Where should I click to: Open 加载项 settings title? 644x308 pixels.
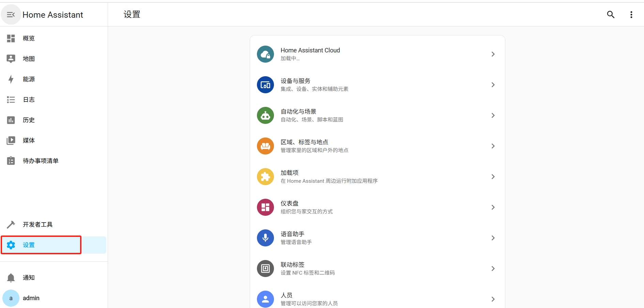[290, 173]
